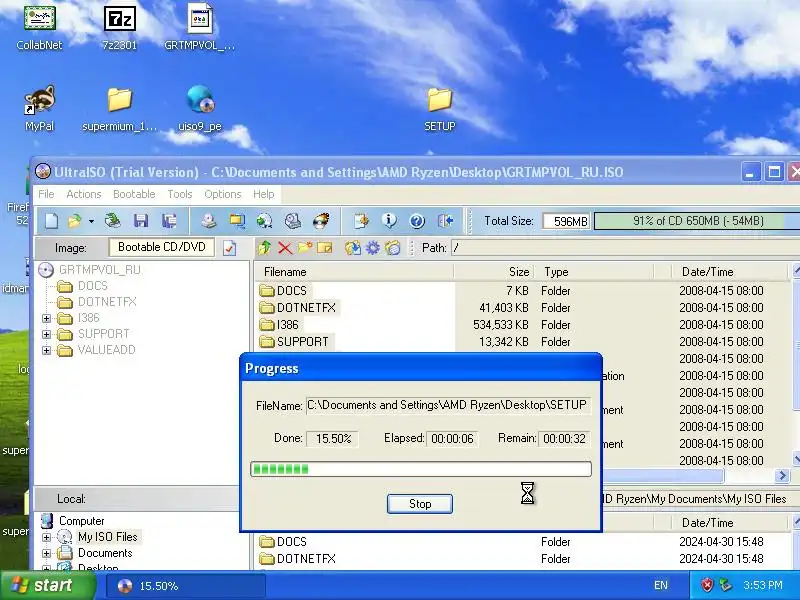The height and width of the screenshot is (600, 800).
Task: Click the 91% of CD 650MB capacity bar
Action: point(698,221)
